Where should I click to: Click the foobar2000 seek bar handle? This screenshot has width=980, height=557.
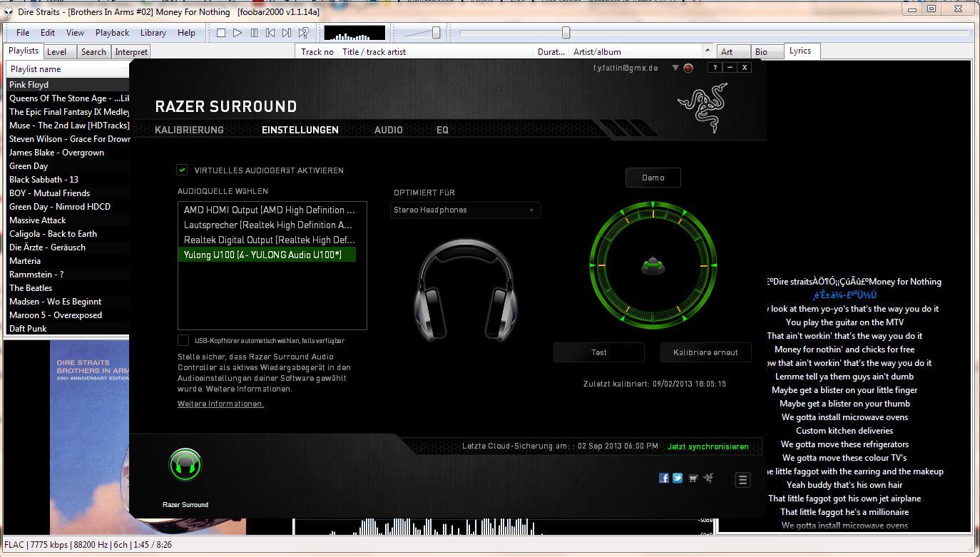coord(566,33)
